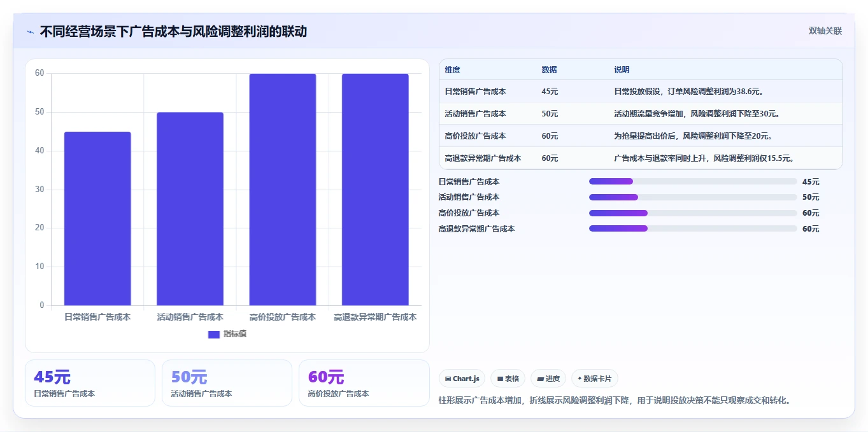Click the 高价投放广告成本 x-axis label
The width and height of the screenshot is (868, 432).
[x=283, y=317]
